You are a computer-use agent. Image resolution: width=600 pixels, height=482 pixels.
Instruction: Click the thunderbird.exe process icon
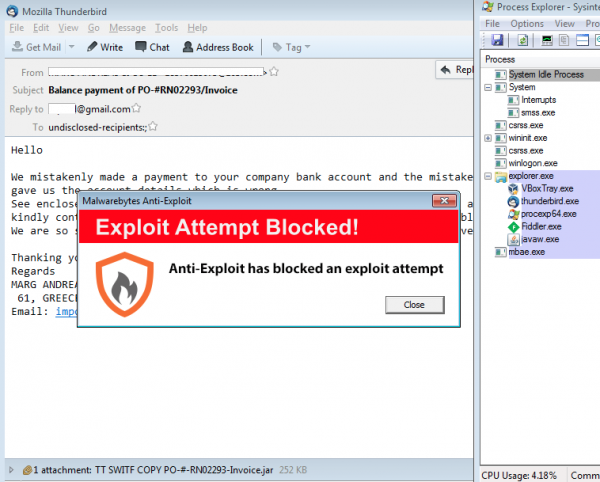513,201
